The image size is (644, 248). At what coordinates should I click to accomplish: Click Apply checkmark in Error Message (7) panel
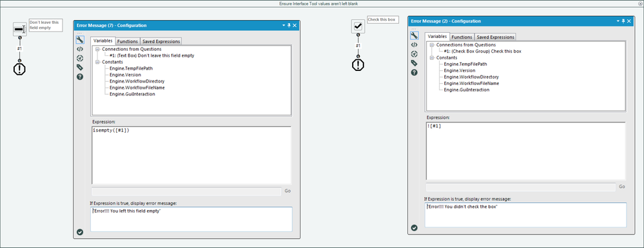click(x=80, y=232)
